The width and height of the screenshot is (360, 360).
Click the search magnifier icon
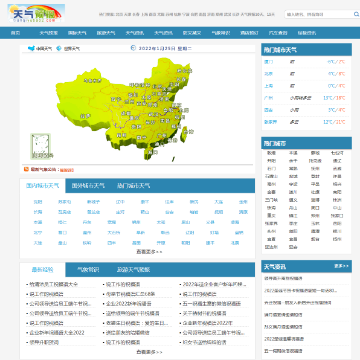356,14
